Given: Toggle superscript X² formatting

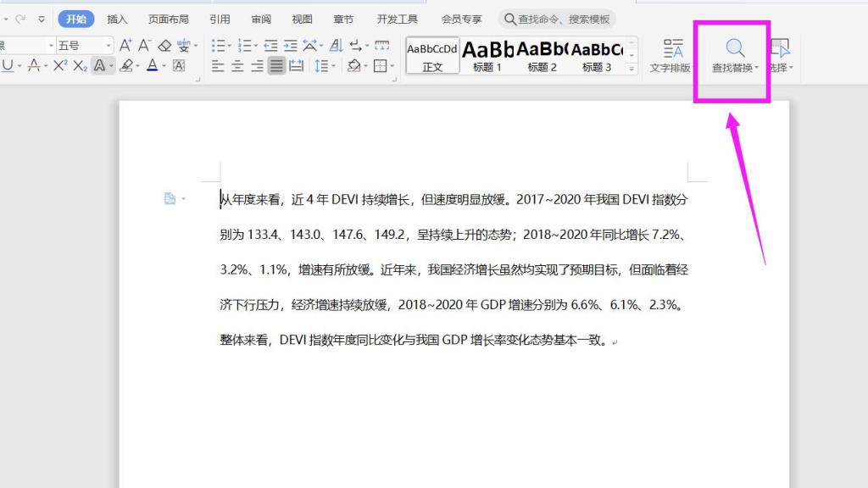Looking at the screenshot, I should [60, 66].
